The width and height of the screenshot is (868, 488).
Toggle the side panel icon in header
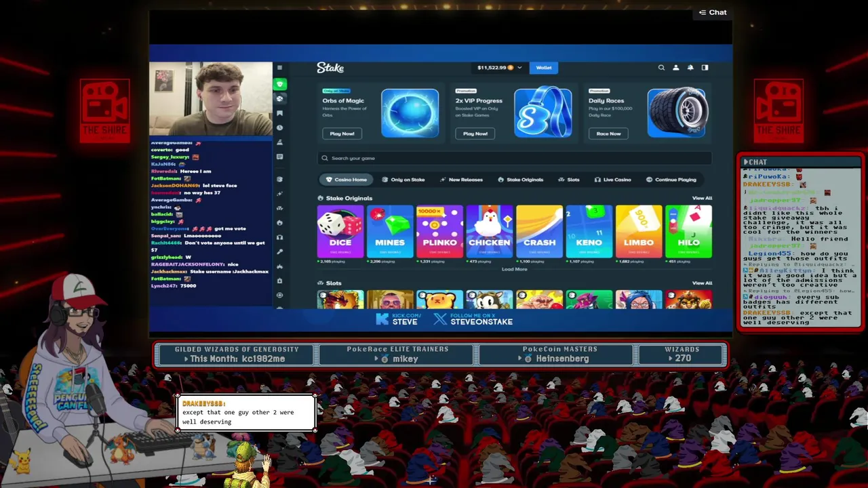tap(705, 68)
